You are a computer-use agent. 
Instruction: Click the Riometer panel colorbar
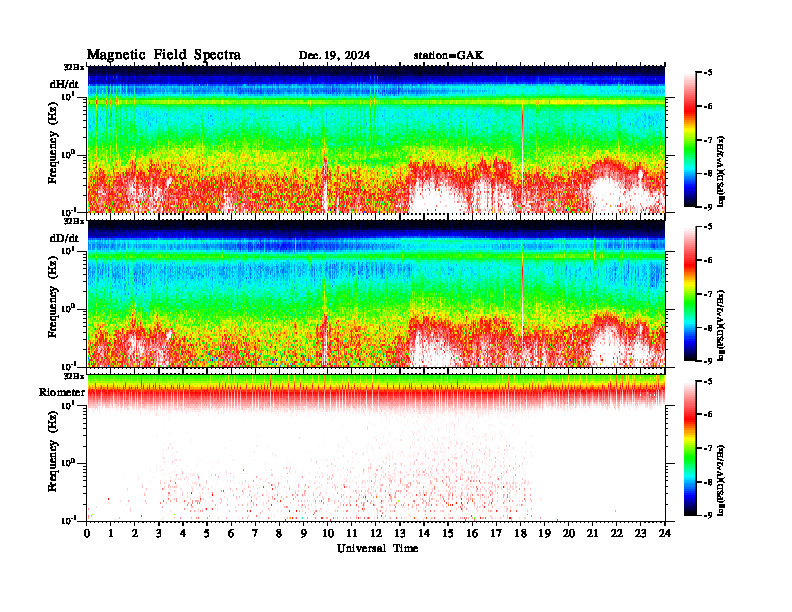click(690, 448)
